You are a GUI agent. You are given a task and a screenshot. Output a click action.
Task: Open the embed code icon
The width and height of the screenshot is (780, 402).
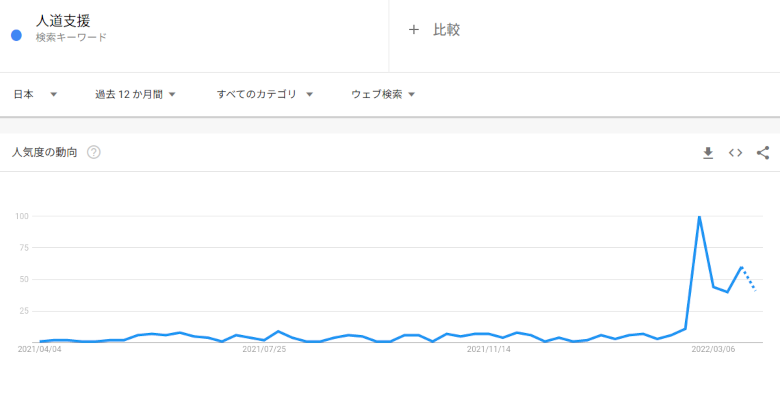click(735, 153)
